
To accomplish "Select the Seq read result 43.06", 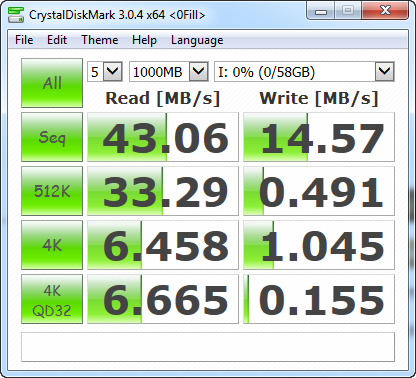I will point(163,137).
